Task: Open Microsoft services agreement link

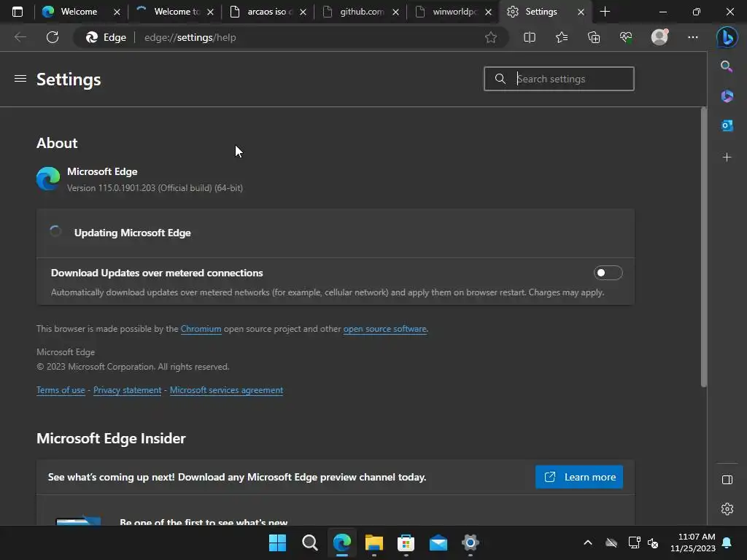Action: click(x=226, y=390)
